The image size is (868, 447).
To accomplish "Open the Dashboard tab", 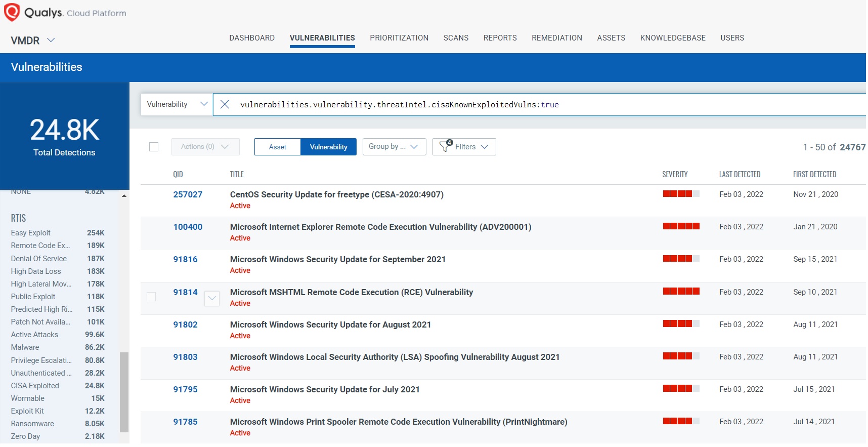I will 252,38.
